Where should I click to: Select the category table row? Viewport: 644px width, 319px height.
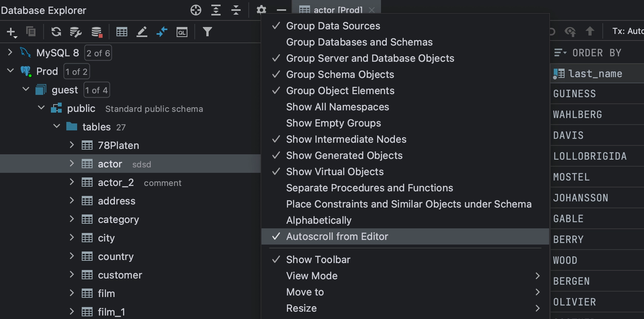click(x=130, y=219)
